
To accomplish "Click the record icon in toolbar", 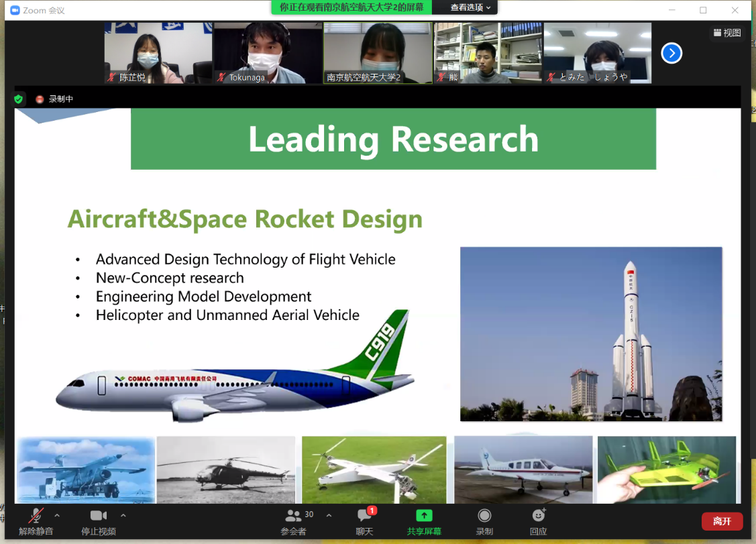I will point(484,516).
